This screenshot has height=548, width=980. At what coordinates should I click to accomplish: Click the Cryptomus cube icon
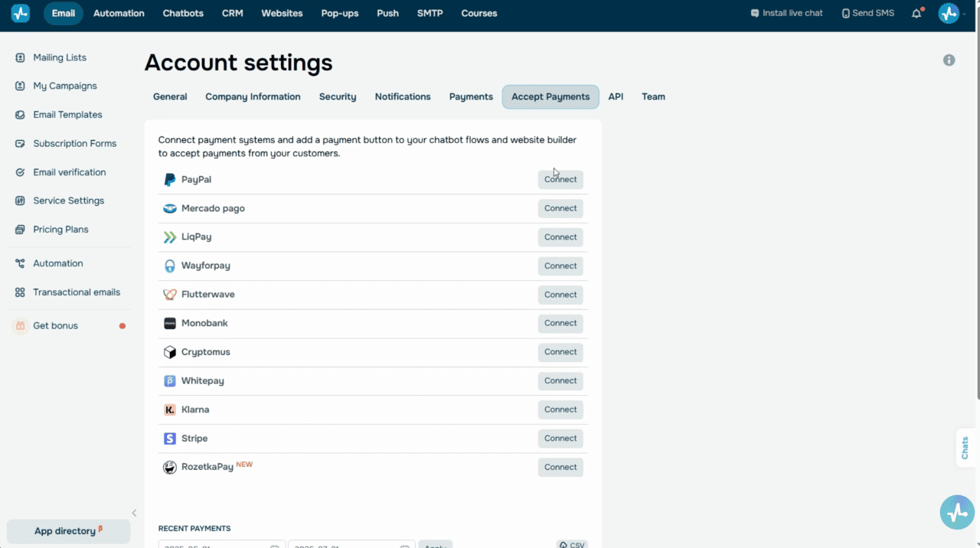click(170, 352)
